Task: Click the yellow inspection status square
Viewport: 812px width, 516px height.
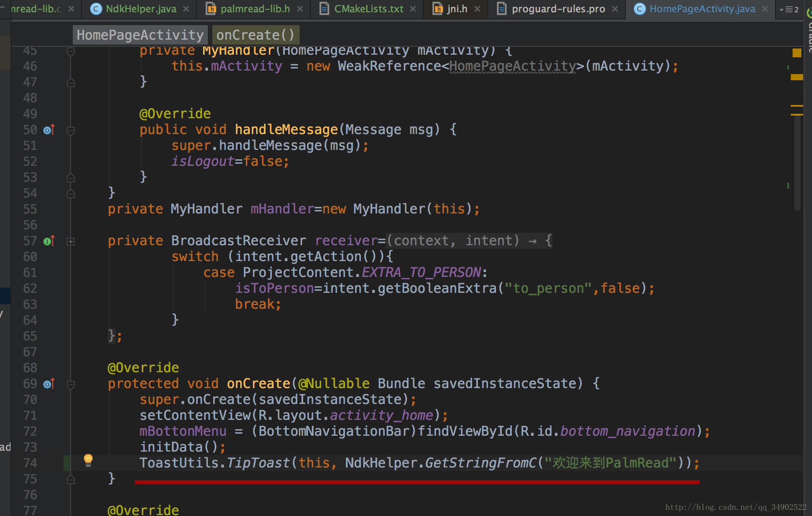Action: click(797, 53)
